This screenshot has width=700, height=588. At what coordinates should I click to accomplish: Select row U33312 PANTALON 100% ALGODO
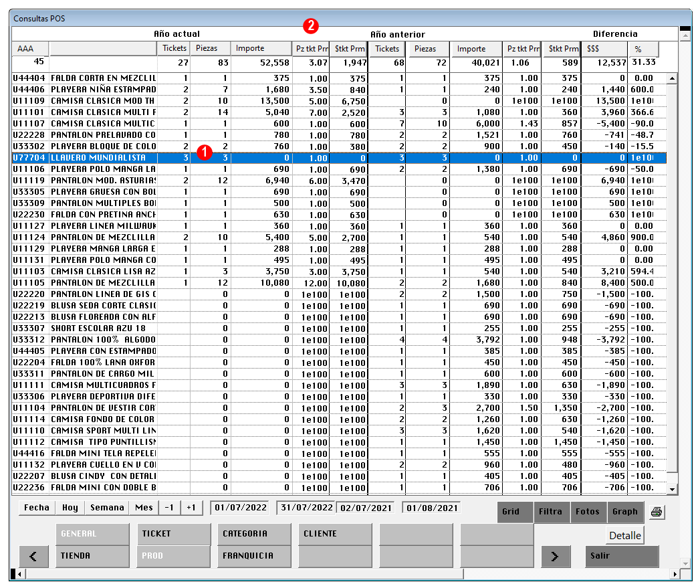pos(339,340)
